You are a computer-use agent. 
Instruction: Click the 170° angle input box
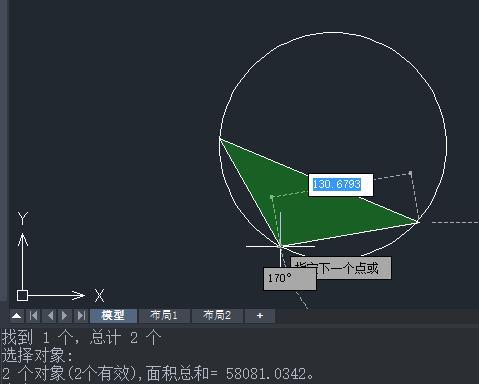pyautogui.click(x=290, y=278)
